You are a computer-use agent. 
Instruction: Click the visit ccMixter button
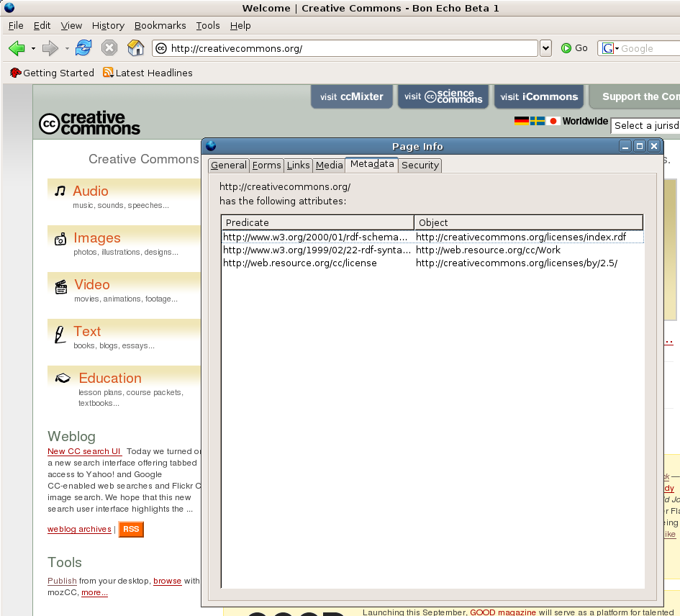(x=352, y=96)
